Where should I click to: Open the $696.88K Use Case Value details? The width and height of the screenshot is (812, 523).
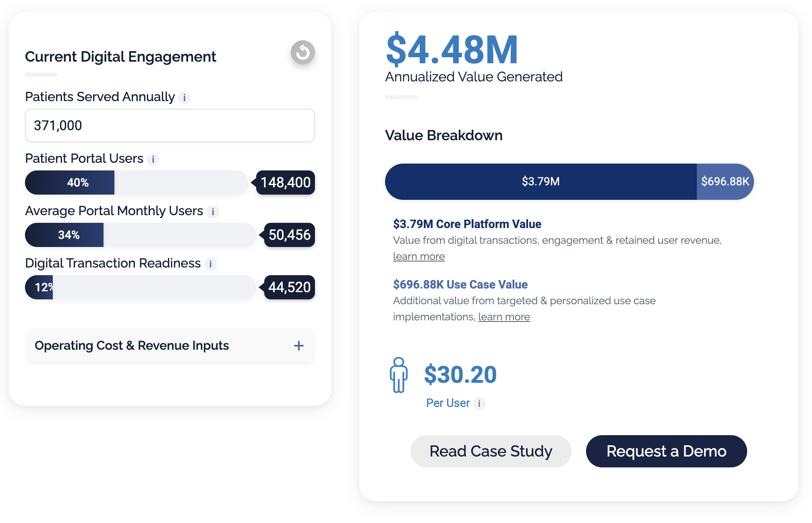pyautogui.click(x=460, y=284)
